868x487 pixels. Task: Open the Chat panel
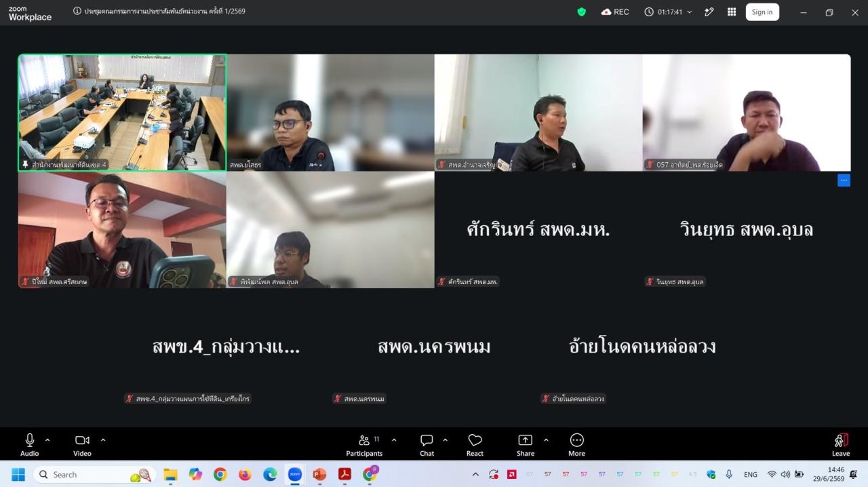(427, 445)
